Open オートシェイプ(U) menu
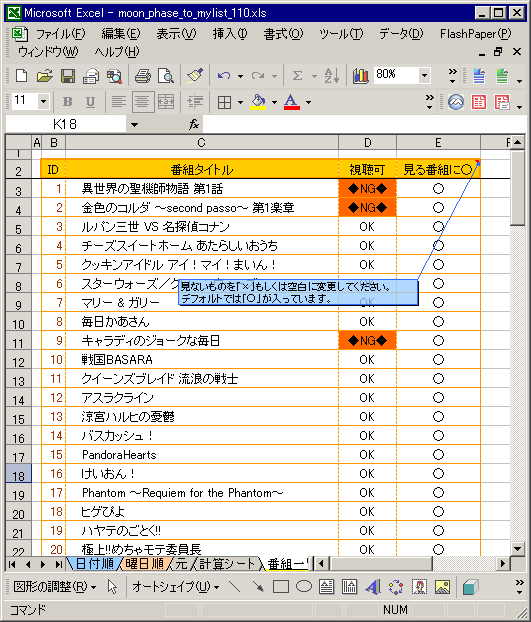The width and height of the screenshot is (531, 622). 175,586
